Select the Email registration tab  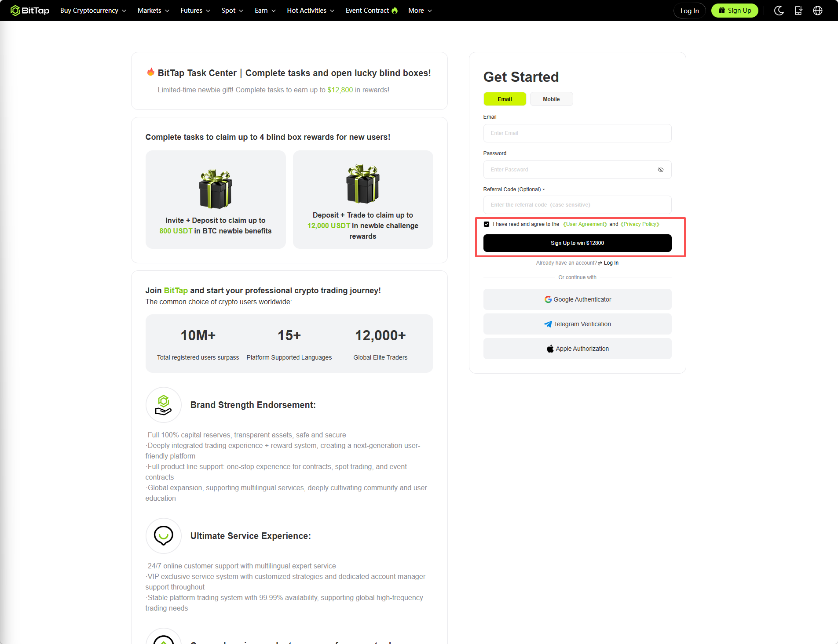click(505, 99)
